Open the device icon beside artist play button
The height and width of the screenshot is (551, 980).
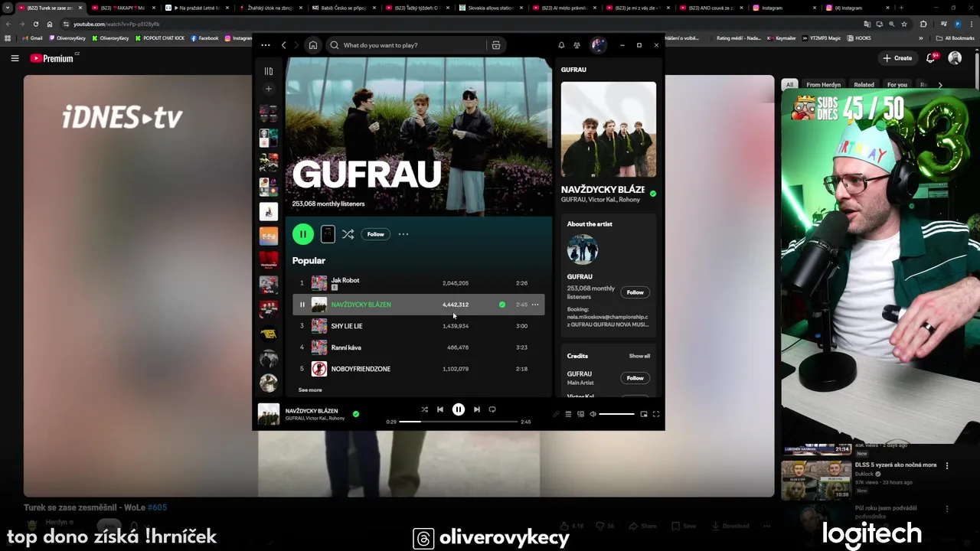pyautogui.click(x=328, y=234)
